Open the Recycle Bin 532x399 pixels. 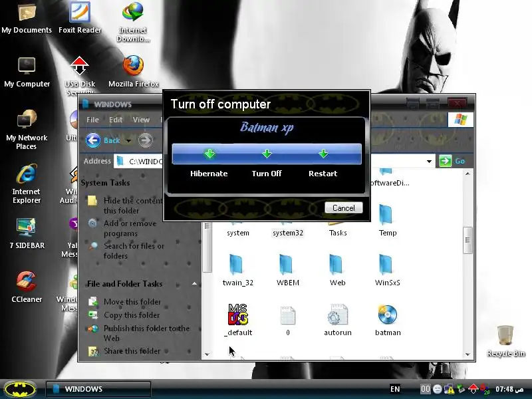click(505, 341)
